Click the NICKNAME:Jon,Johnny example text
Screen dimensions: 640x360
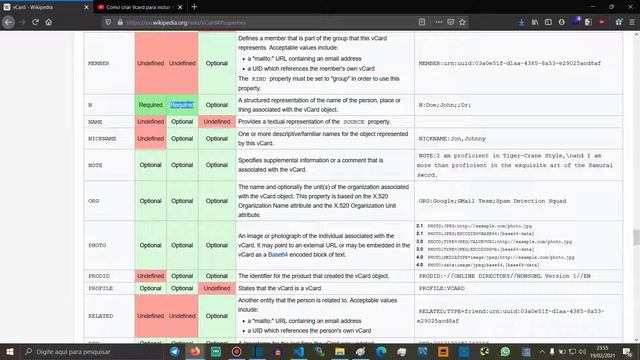click(452, 139)
